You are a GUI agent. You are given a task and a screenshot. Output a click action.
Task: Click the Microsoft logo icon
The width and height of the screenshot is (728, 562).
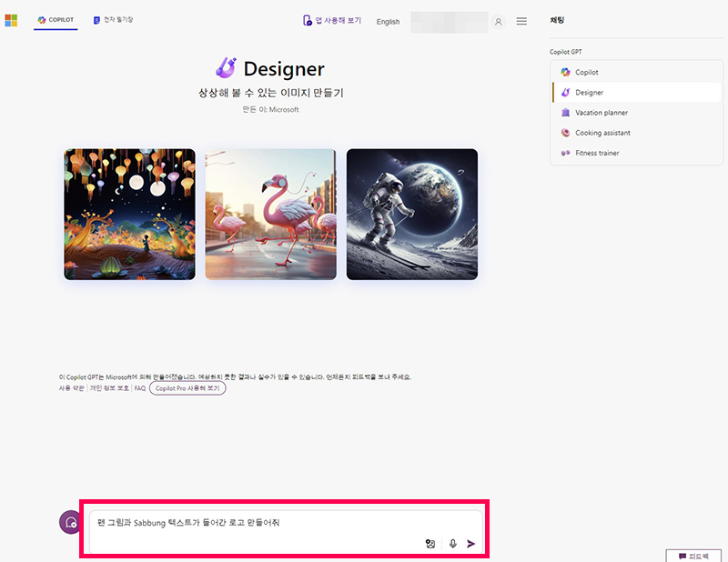point(11,20)
